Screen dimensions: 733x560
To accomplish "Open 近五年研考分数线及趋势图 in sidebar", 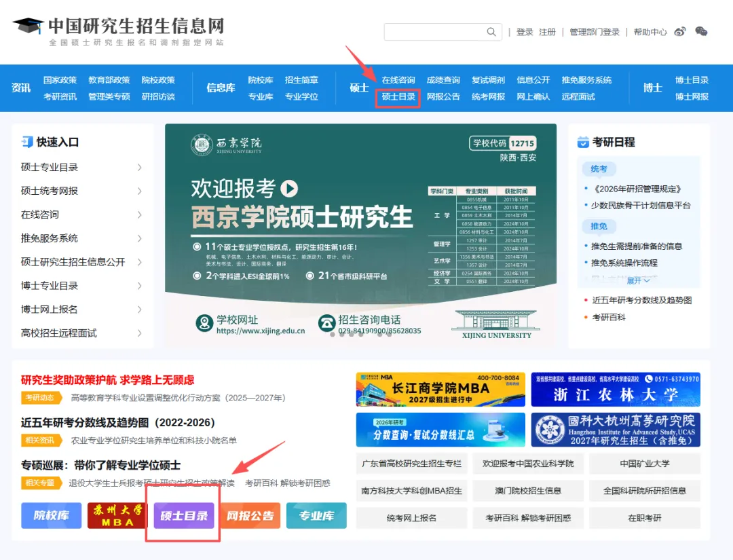I will (642, 300).
